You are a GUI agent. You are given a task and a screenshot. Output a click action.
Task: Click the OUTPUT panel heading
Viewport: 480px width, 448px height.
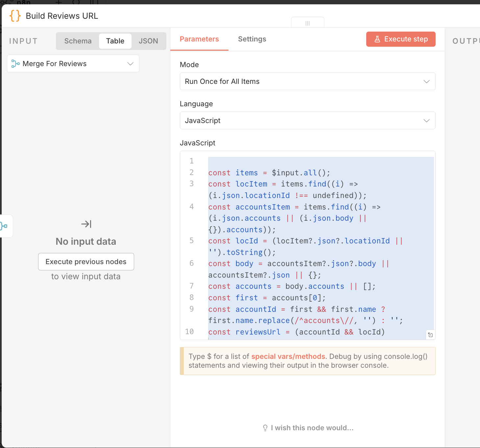pyautogui.click(x=466, y=41)
